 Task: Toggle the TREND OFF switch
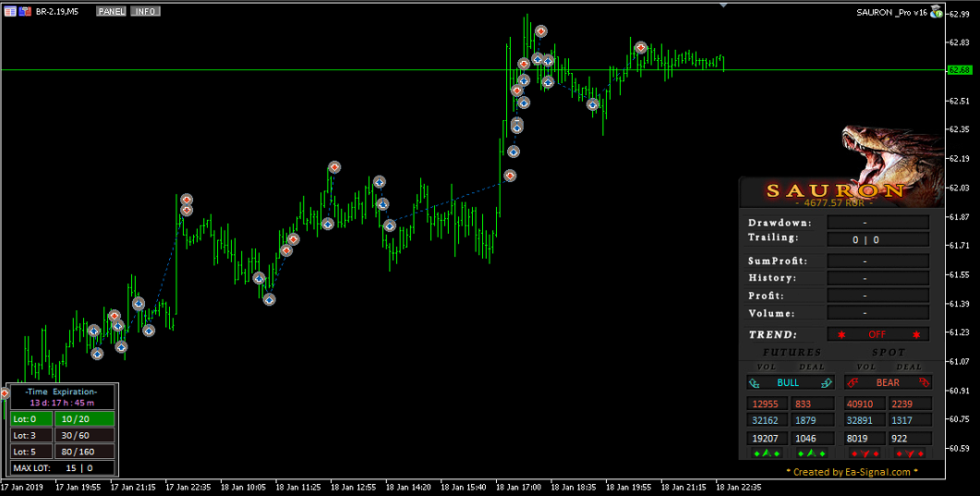click(x=878, y=334)
